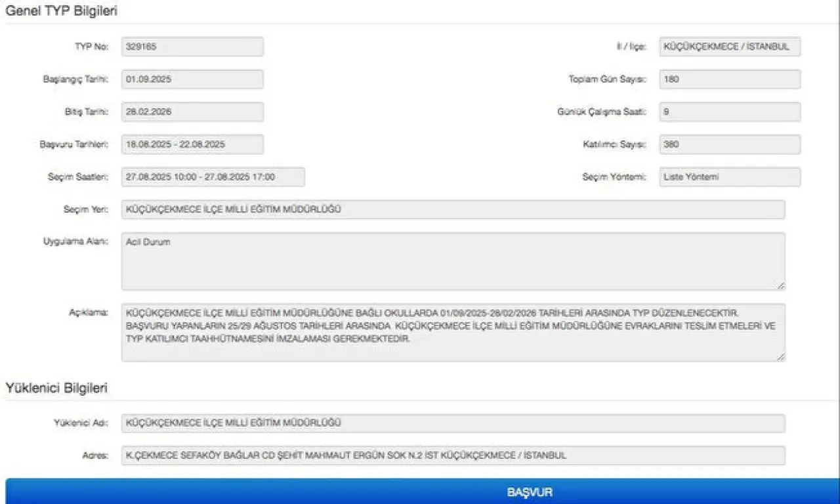Grab the Açıklama text area resize handle

(x=781, y=356)
